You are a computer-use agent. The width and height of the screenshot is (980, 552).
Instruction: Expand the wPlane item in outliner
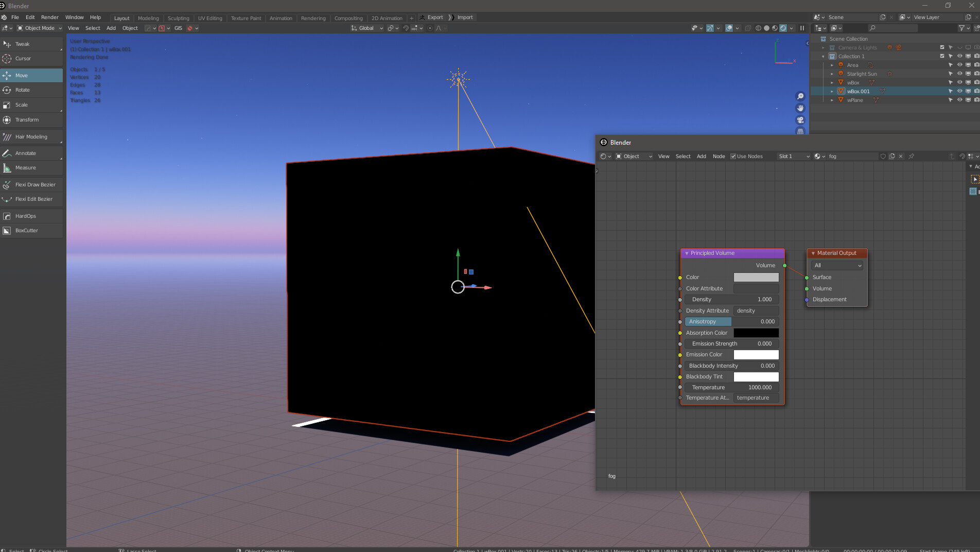(x=832, y=100)
